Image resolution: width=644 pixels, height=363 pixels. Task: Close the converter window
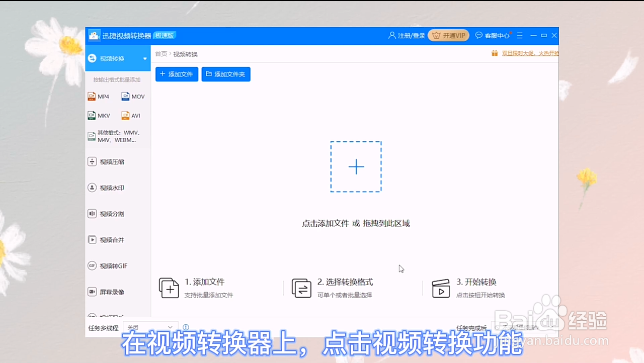[x=554, y=36]
